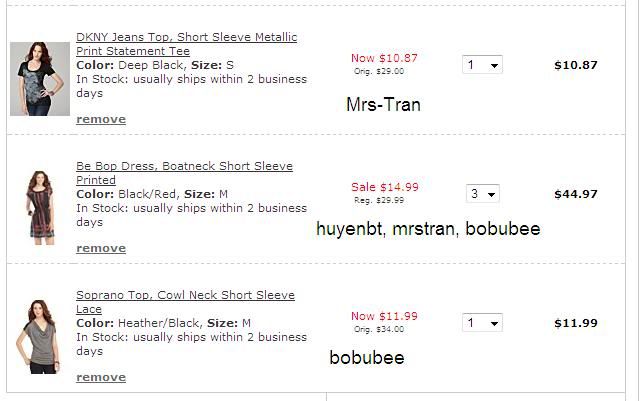
Task: Remove the DKNY Jeans Top from cart
Action: tap(101, 119)
